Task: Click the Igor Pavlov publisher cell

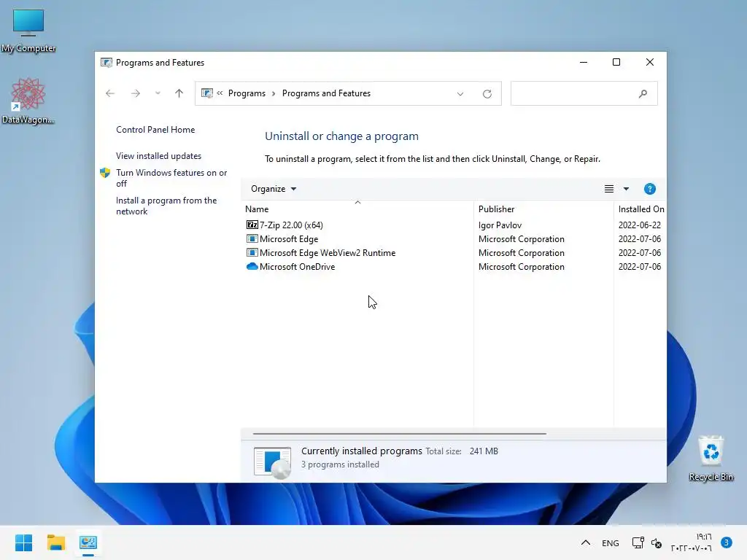Action: click(x=500, y=225)
